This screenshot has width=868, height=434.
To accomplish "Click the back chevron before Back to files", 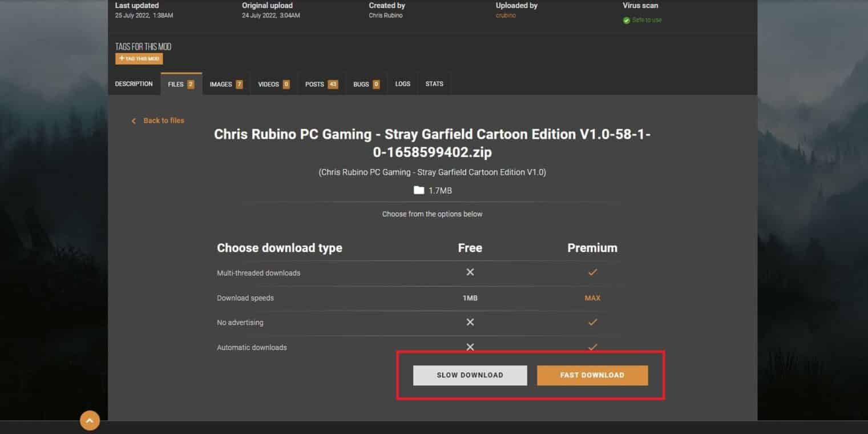I will pyautogui.click(x=134, y=121).
